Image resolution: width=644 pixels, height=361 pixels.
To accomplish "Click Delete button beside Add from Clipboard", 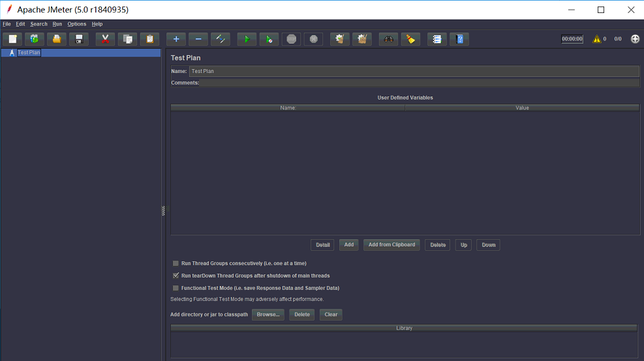I will coord(438,245).
